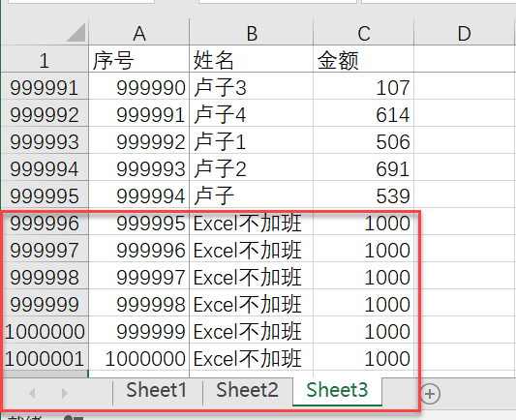Click the cell with serial 1000000 in column A

pos(139,358)
